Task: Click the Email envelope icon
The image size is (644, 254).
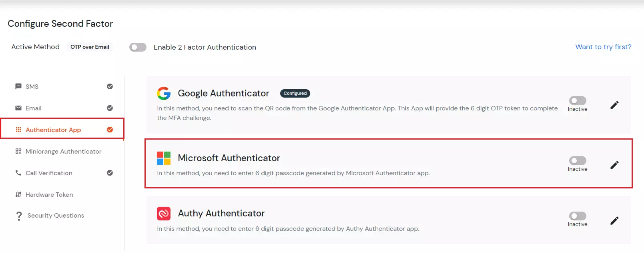Action: [18, 108]
